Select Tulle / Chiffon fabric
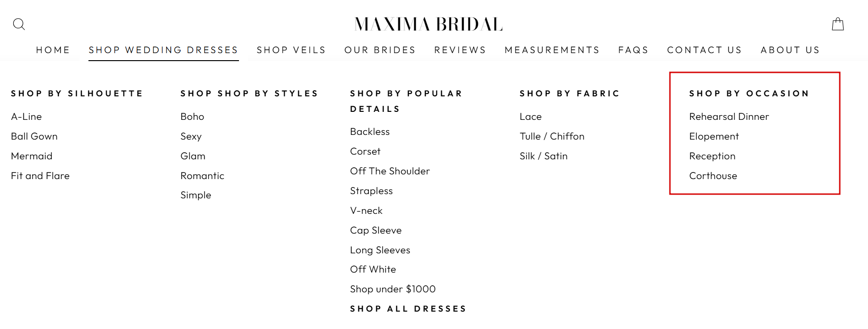This screenshot has height=329, width=868. coord(552,136)
